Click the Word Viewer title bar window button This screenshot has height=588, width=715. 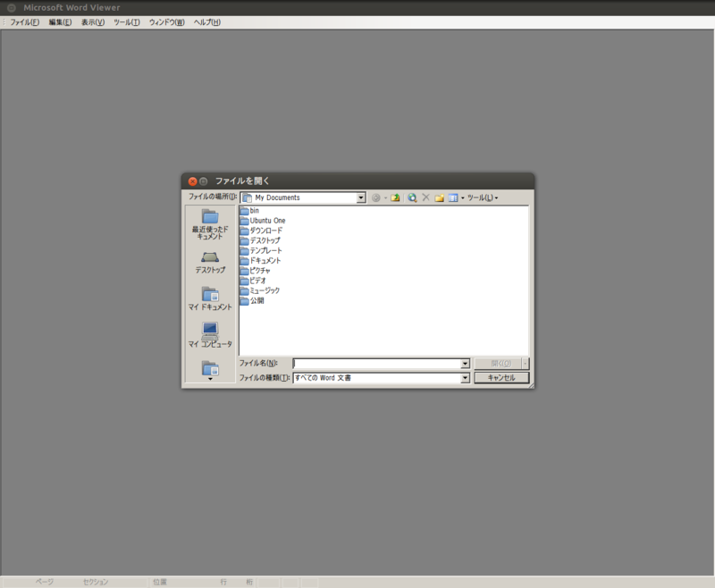coord(12,8)
